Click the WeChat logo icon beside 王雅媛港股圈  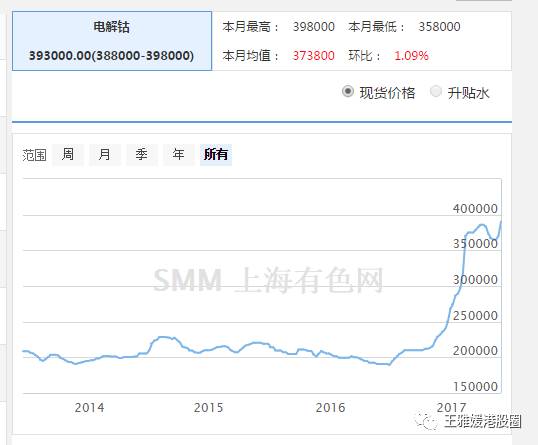point(426,421)
